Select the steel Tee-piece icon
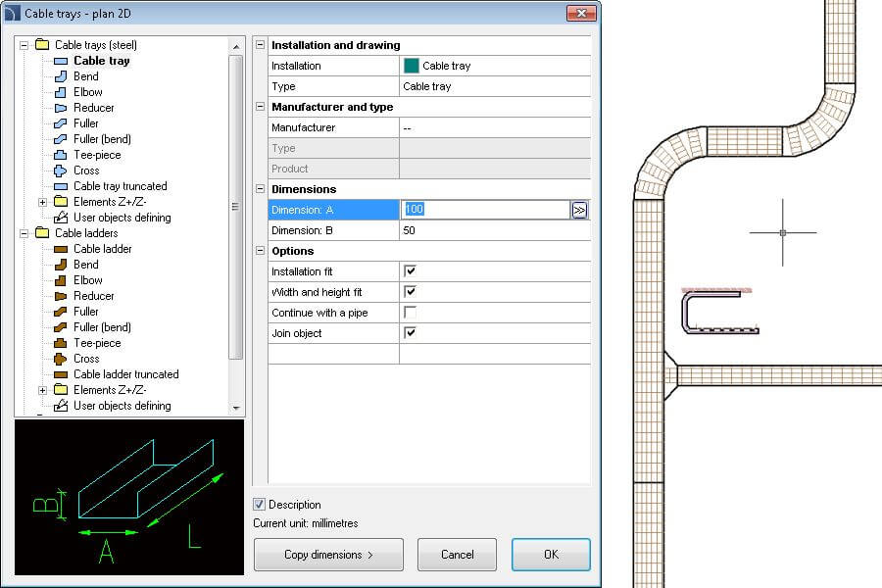Image resolution: width=882 pixels, height=588 pixels. point(61,155)
